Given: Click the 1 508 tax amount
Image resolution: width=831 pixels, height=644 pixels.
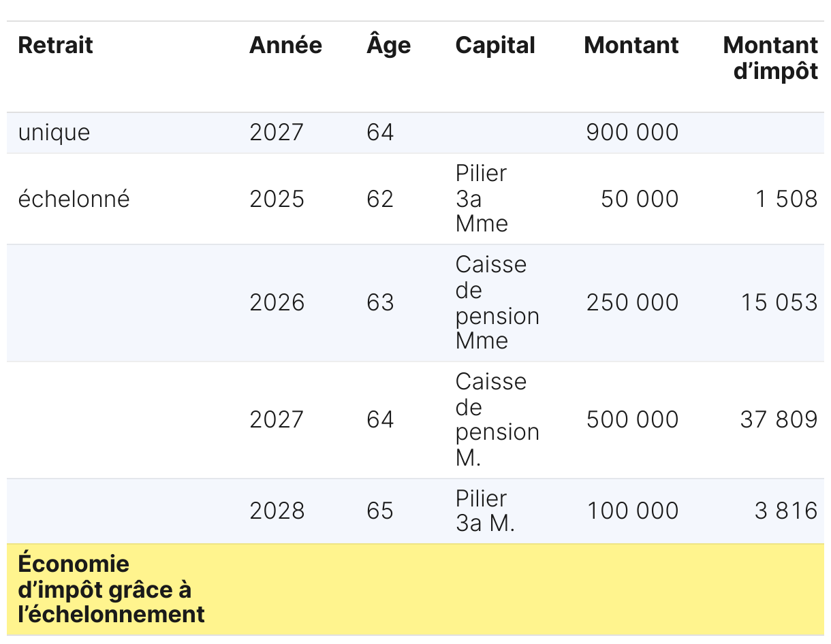Looking at the screenshot, I should pyautogui.click(x=786, y=199).
